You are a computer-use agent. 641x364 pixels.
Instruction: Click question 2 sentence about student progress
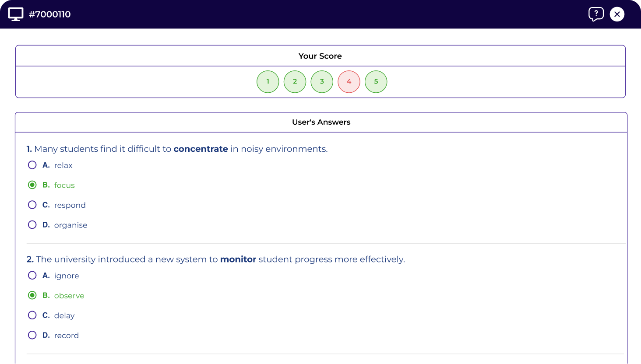click(x=216, y=259)
